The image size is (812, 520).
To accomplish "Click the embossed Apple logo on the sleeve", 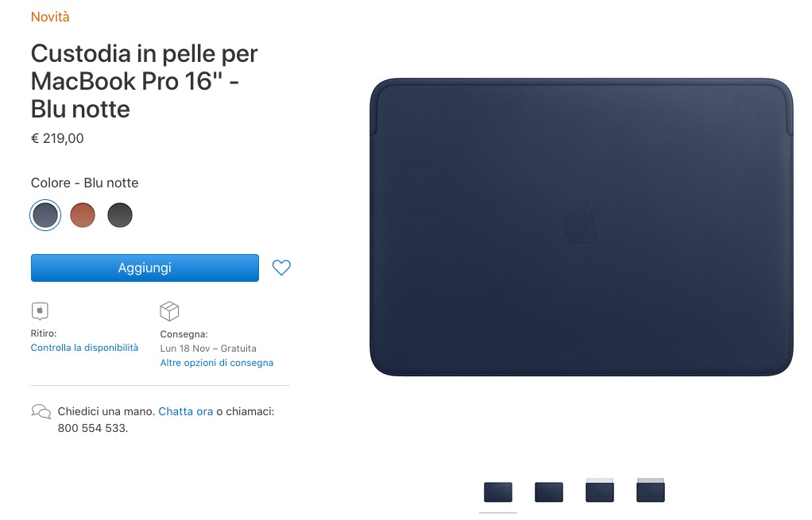I will click(x=582, y=224).
